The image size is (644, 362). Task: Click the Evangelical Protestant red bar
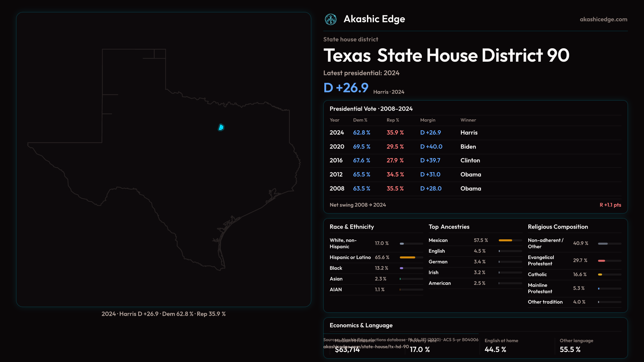[x=602, y=260]
